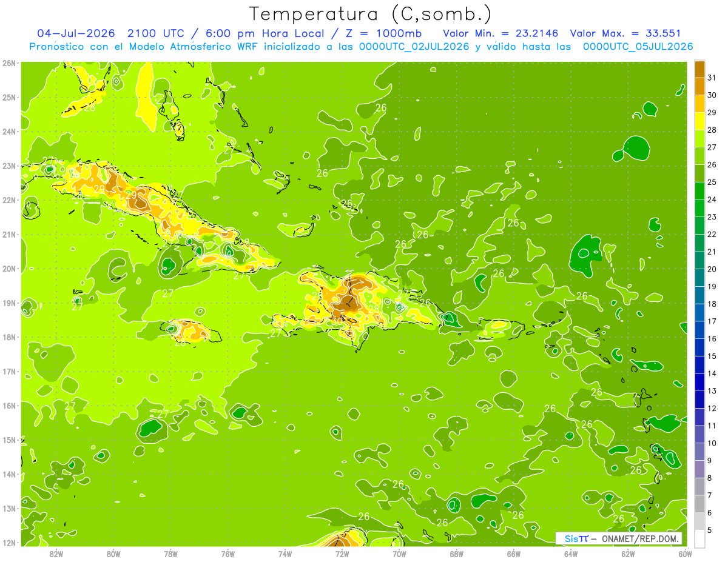Pick the blue swatch between 15 and 16
This screenshot has height=562, width=728.
[699, 347]
